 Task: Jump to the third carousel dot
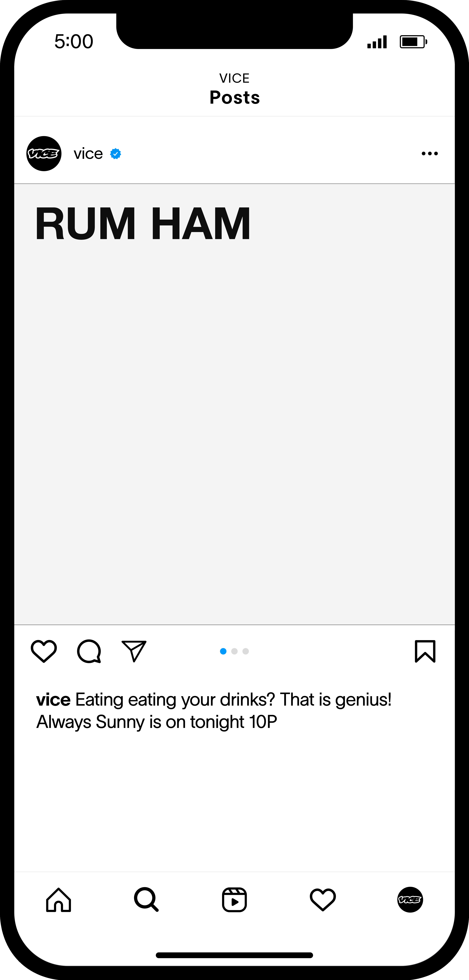246,651
